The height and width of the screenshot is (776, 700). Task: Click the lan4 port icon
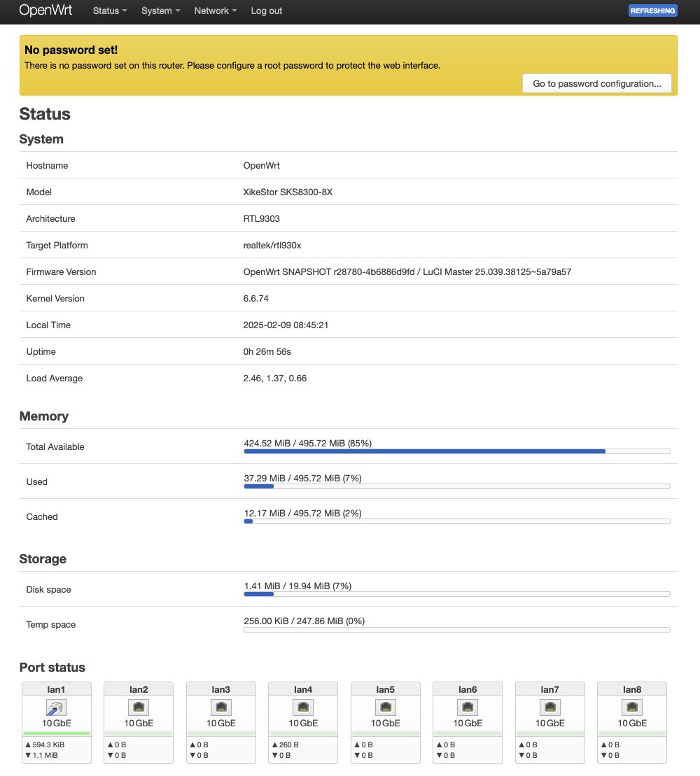pos(303,707)
